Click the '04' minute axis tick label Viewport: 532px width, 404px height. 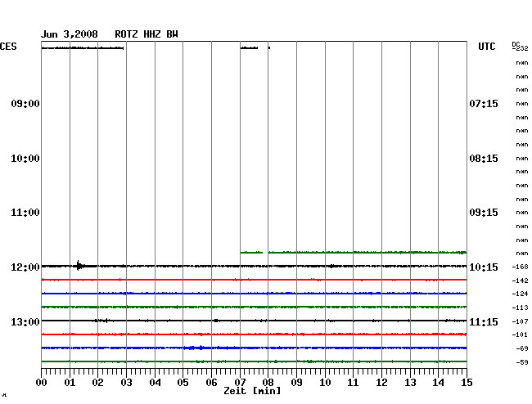pos(155,383)
